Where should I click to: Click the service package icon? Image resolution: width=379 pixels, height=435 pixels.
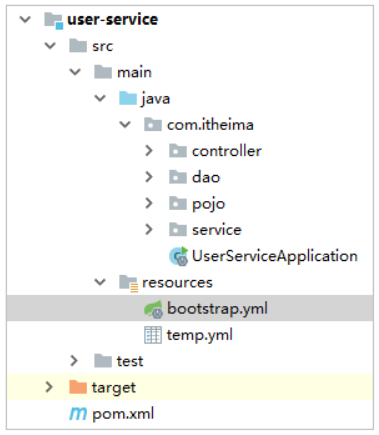178,230
